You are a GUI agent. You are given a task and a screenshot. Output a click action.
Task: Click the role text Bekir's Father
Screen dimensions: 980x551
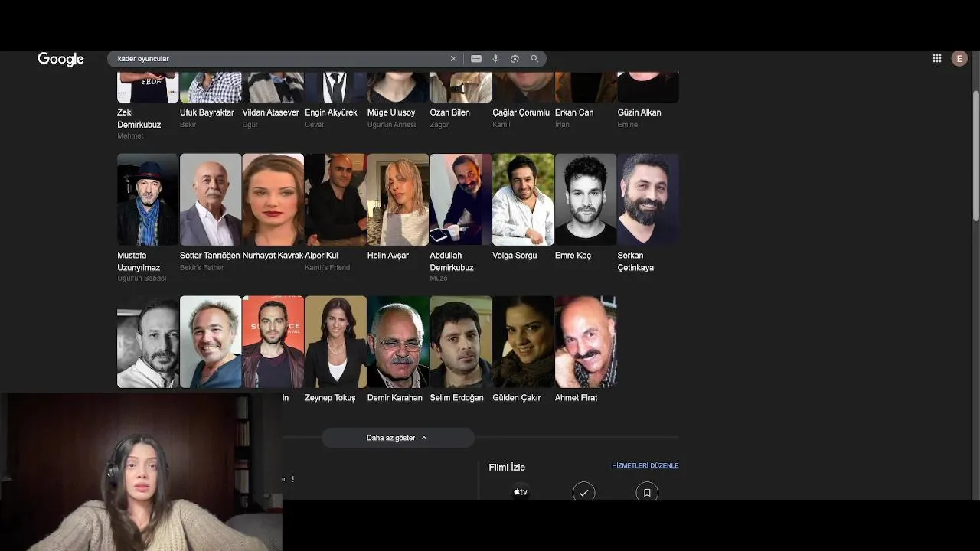(x=202, y=268)
